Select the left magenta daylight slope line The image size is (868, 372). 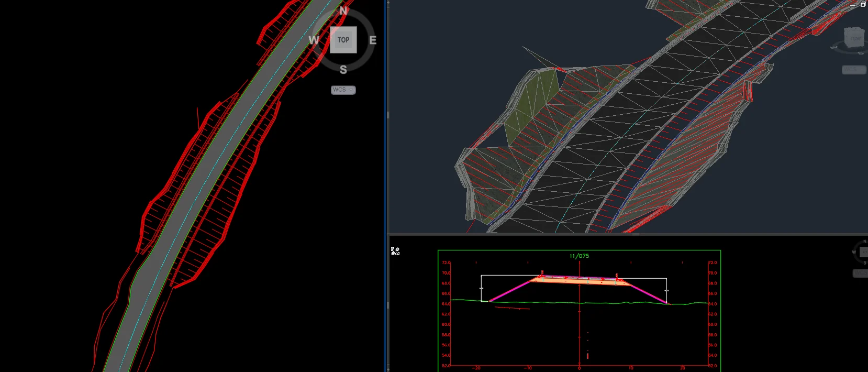(x=510, y=291)
